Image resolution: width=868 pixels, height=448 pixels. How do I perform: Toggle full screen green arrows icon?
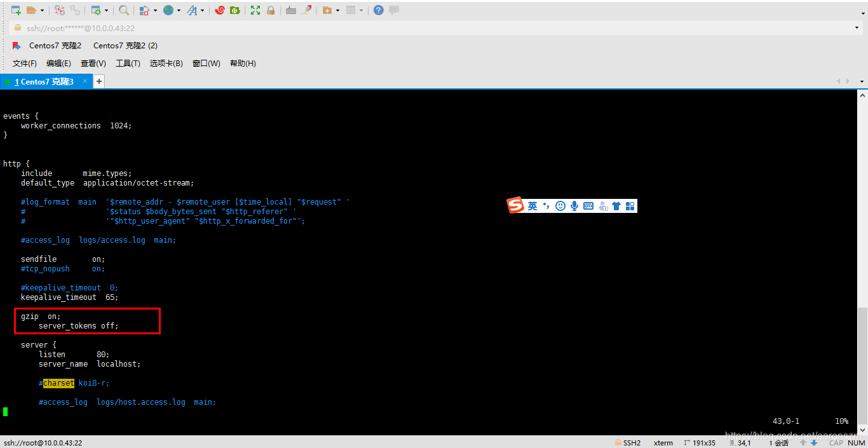(x=255, y=10)
